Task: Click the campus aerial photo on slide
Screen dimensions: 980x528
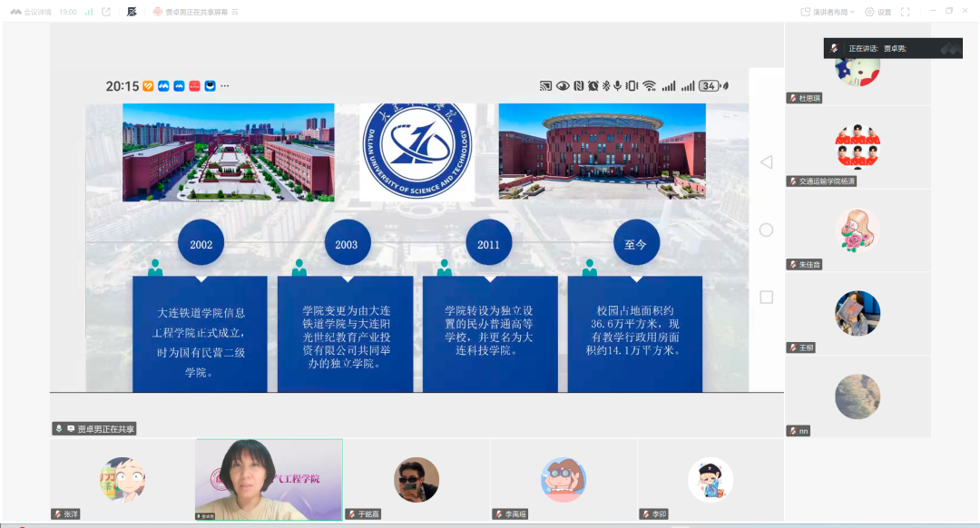Action: [x=228, y=152]
